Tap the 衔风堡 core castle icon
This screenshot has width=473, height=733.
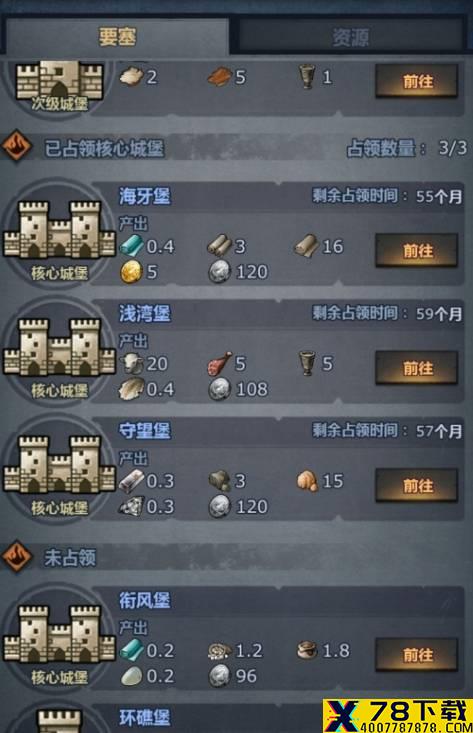[59, 635]
